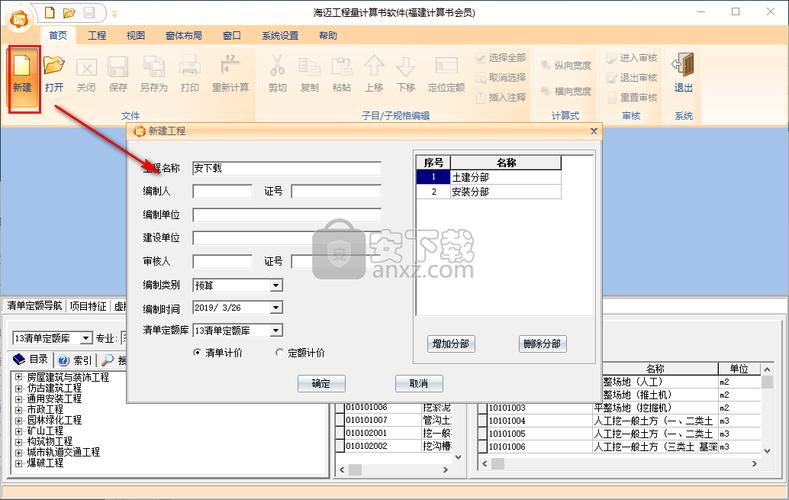Tick the checkbox beside row 010101007

click(340, 420)
